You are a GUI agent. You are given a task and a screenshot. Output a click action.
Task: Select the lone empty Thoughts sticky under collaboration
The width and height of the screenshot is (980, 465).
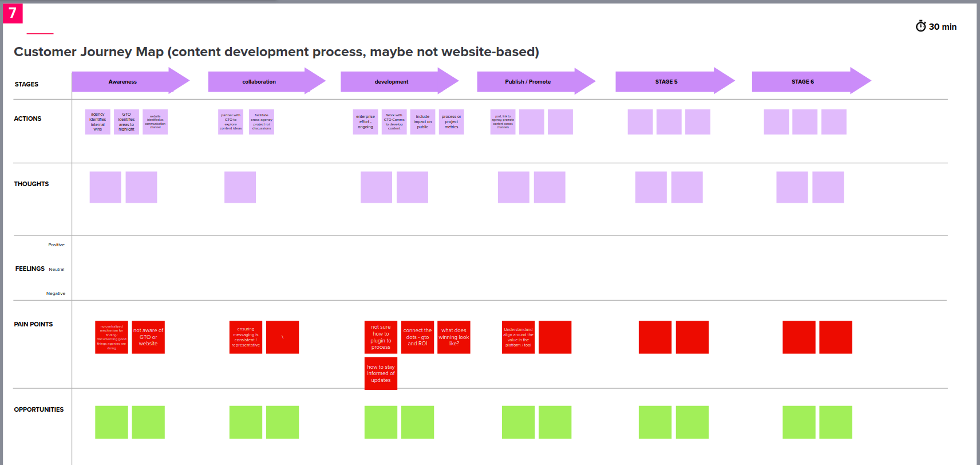[x=240, y=187]
